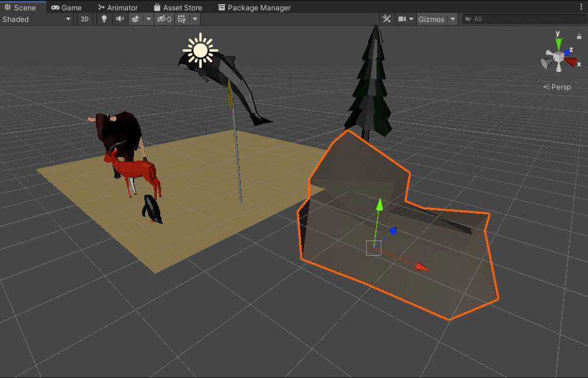This screenshot has height=378, width=588.
Task: Toggle the orientation gizmo rotation lock
Action: (579, 37)
